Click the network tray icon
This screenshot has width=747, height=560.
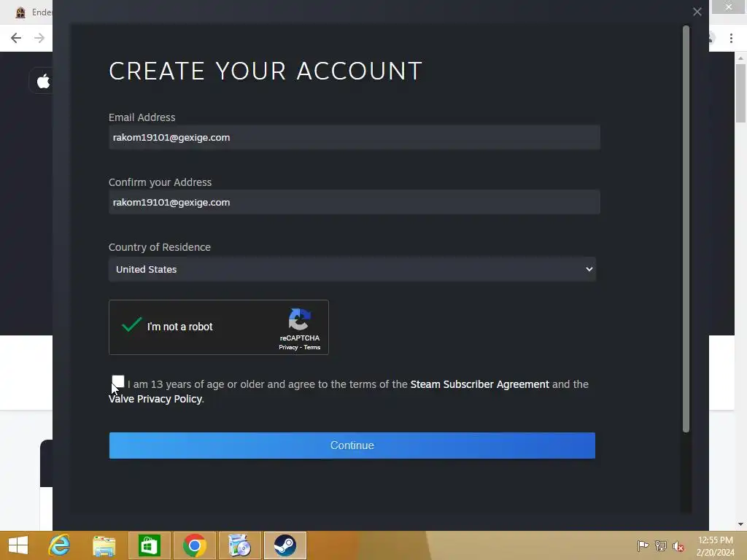661,545
